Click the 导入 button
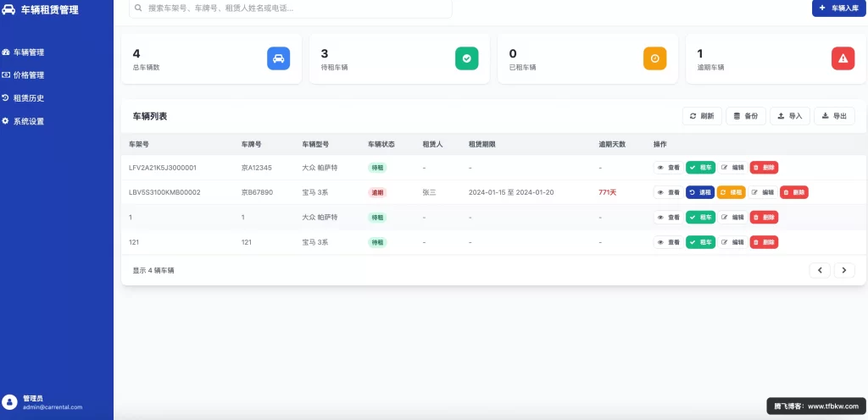The width and height of the screenshot is (868, 420). pos(790,116)
